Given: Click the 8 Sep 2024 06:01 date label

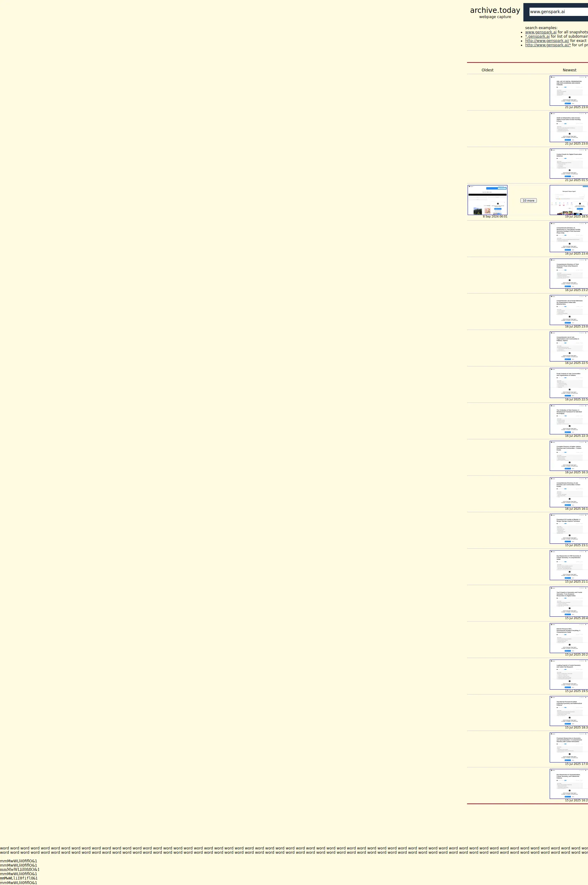Looking at the screenshot, I should (495, 217).
